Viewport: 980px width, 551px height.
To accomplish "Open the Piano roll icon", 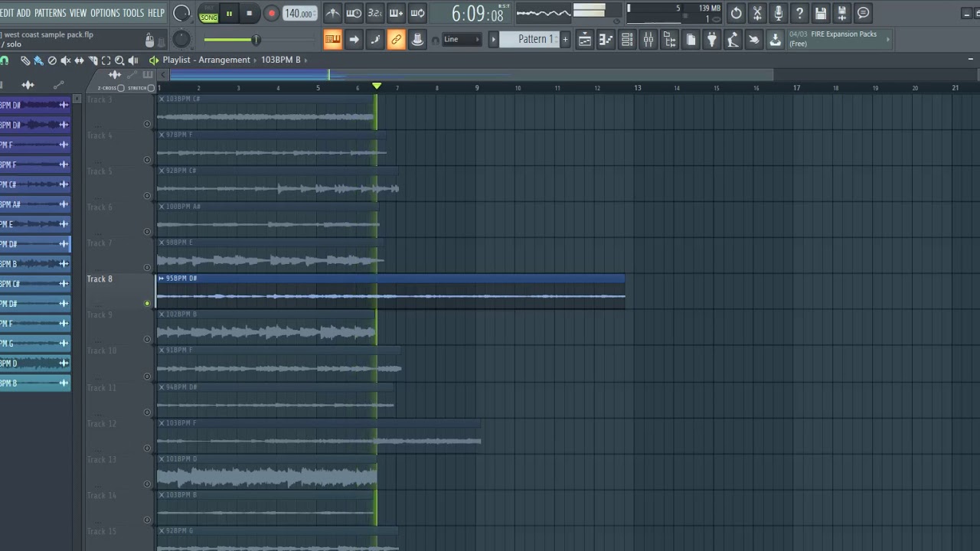I will pos(606,40).
